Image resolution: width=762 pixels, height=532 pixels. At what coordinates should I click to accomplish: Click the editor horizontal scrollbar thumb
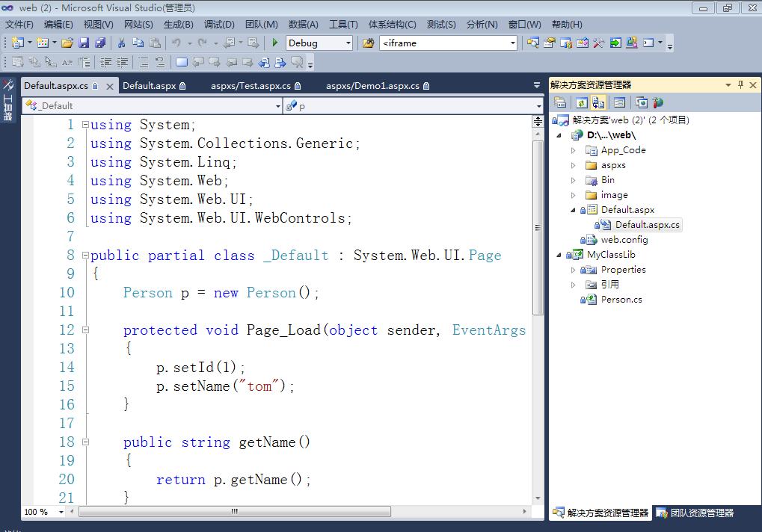[x=235, y=512]
